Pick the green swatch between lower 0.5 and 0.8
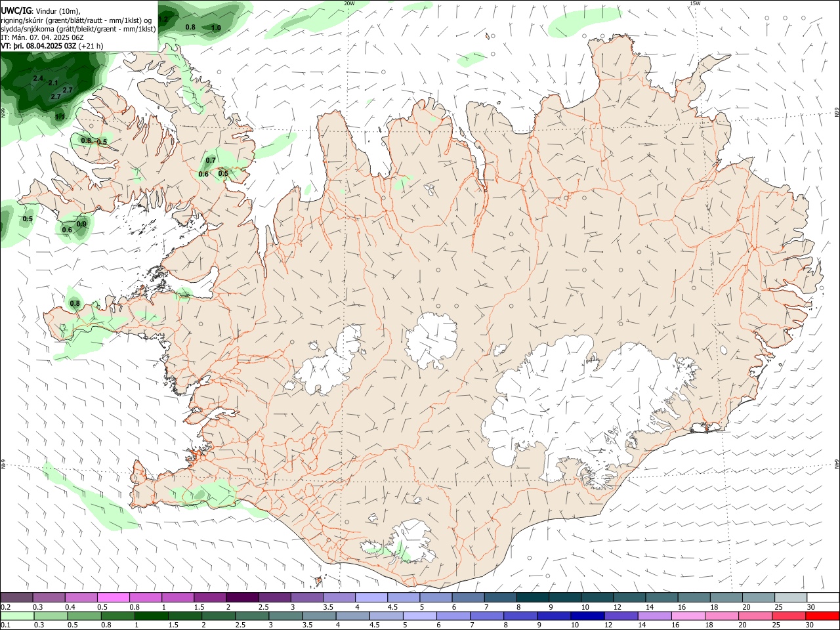 tap(83, 616)
